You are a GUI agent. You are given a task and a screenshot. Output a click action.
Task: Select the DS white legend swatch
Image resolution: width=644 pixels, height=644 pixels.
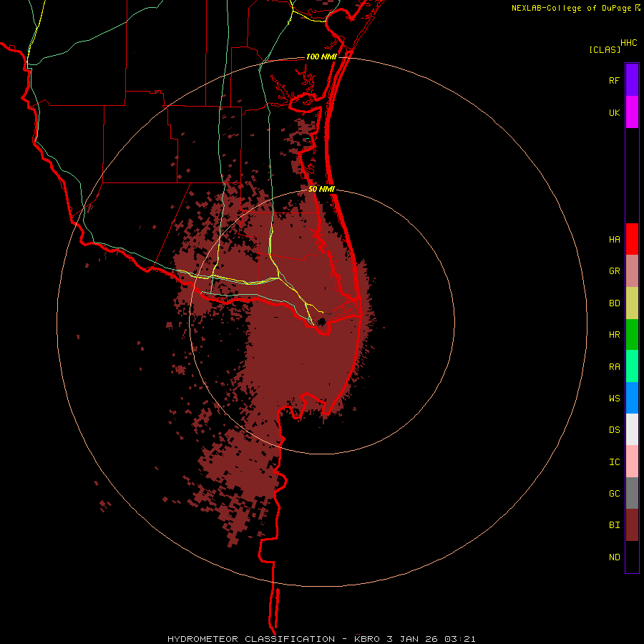coord(632,429)
